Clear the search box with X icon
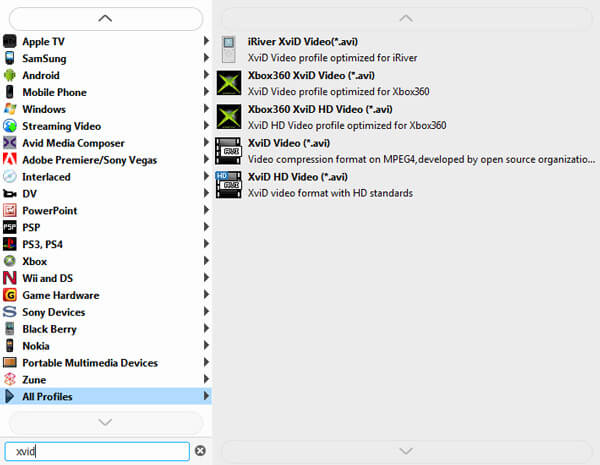Screen dimensions: 600x465 (x=200, y=451)
